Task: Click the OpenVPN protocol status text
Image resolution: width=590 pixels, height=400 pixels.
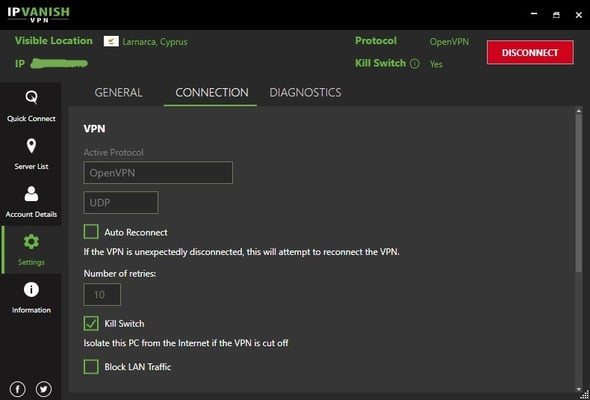Action: 449,42
